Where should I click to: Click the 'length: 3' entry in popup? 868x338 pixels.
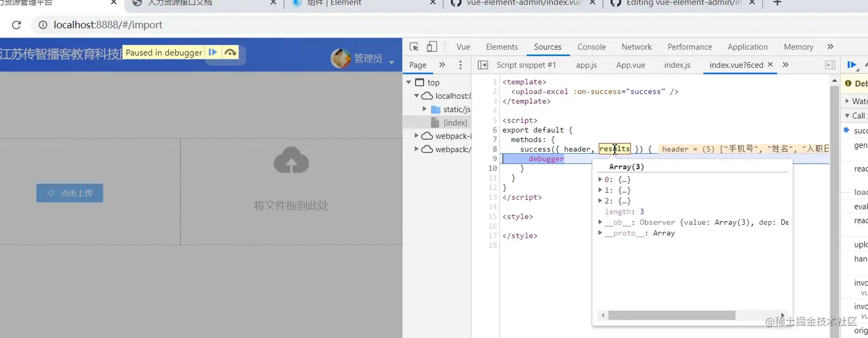coord(624,212)
